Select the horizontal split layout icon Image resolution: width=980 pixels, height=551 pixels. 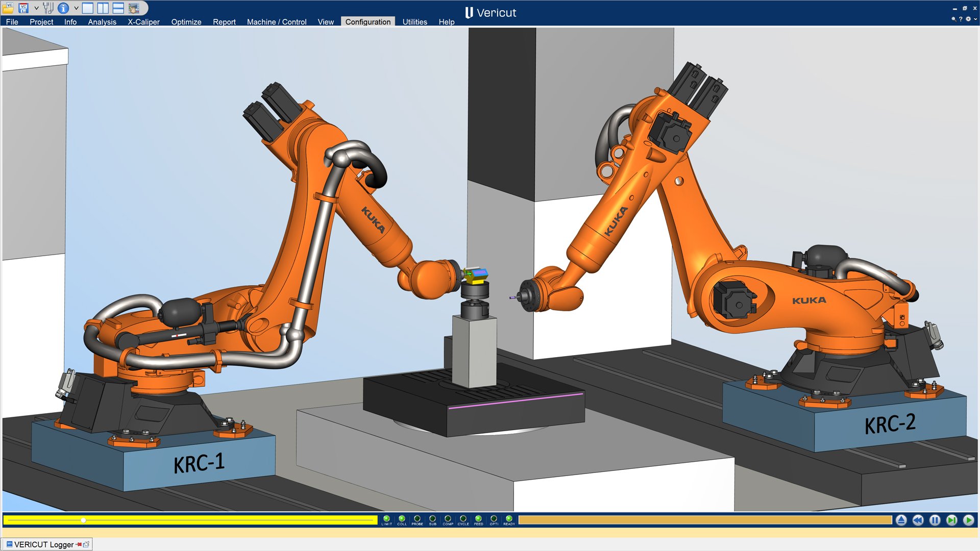[x=118, y=8]
